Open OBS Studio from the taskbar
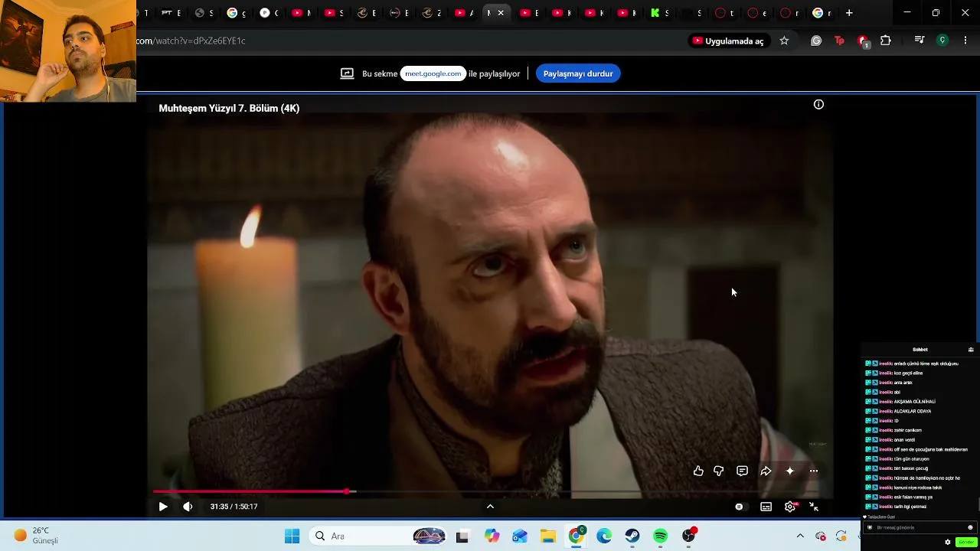The image size is (980, 551). pyautogui.click(x=689, y=536)
